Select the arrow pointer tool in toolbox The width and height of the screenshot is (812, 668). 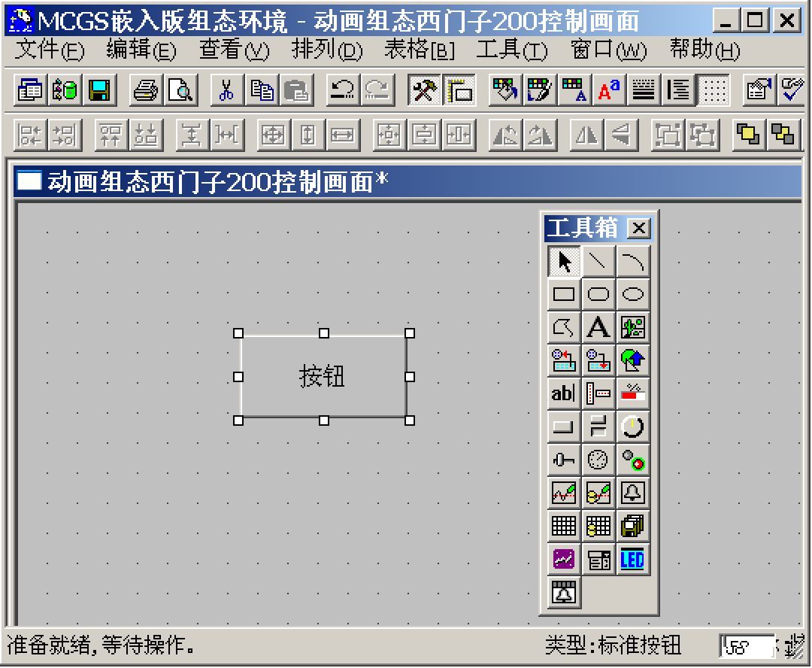[x=564, y=261]
